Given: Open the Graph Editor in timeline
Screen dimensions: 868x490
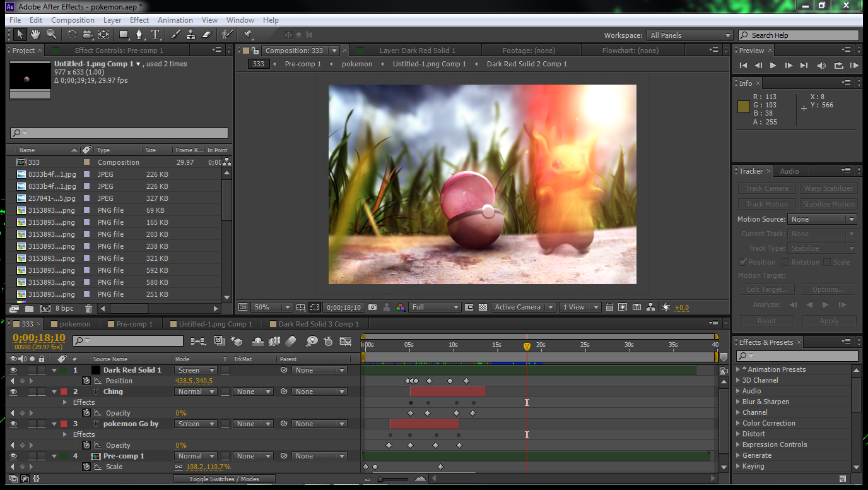Looking at the screenshot, I should pyautogui.click(x=345, y=341).
